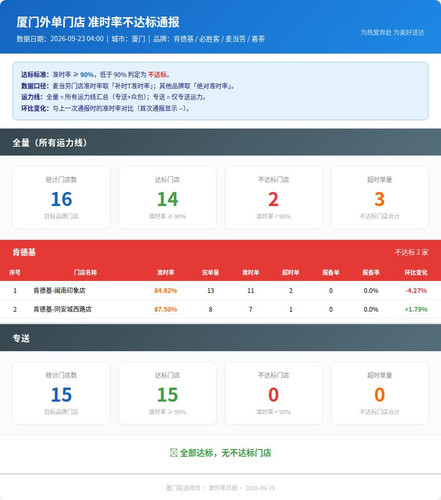Screen dimensions: 441x500
Task: Click on-time orders value 7 in 同安城西路店 row
Action: coord(250,309)
